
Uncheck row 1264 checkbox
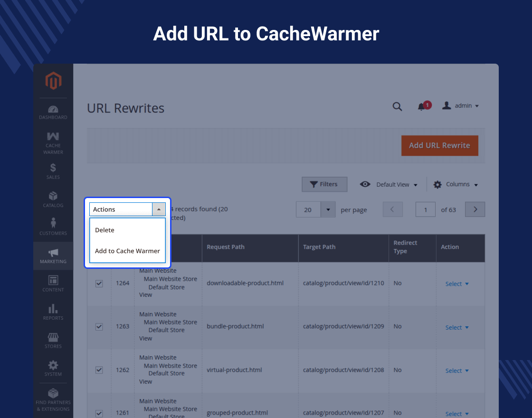pyautogui.click(x=99, y=283)
